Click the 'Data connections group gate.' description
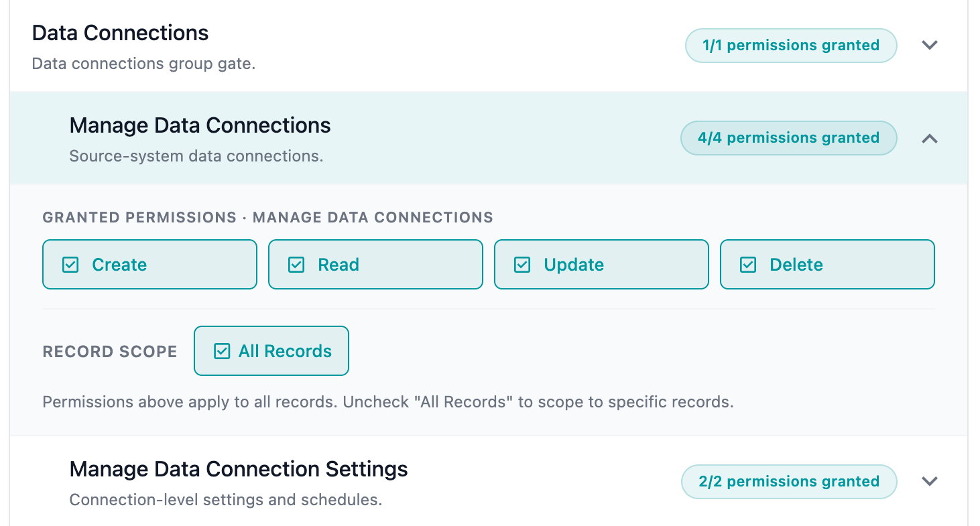 [144, 64]
